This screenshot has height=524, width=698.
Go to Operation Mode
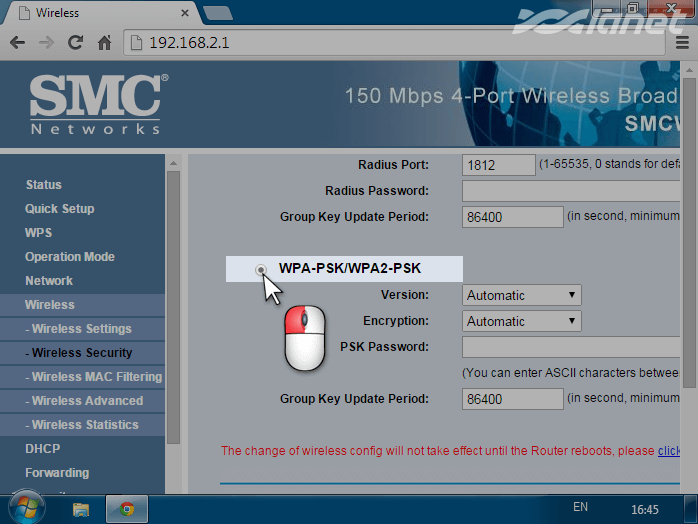point(70,256)
